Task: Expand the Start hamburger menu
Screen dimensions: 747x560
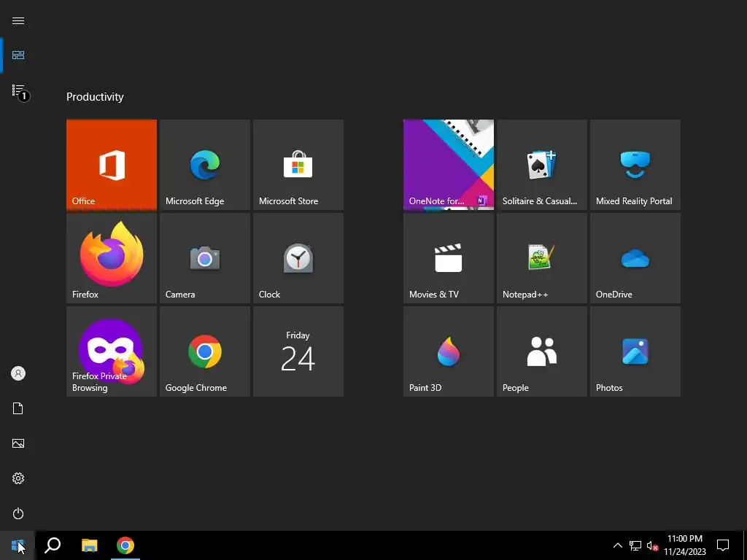Action: pyautogui.click(x=18, y=20)
